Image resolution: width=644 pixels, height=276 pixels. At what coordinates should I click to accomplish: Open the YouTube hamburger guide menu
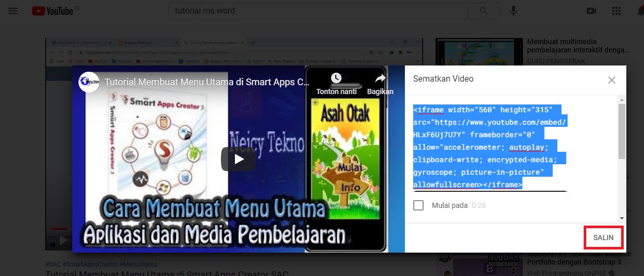tap(13, 10)
